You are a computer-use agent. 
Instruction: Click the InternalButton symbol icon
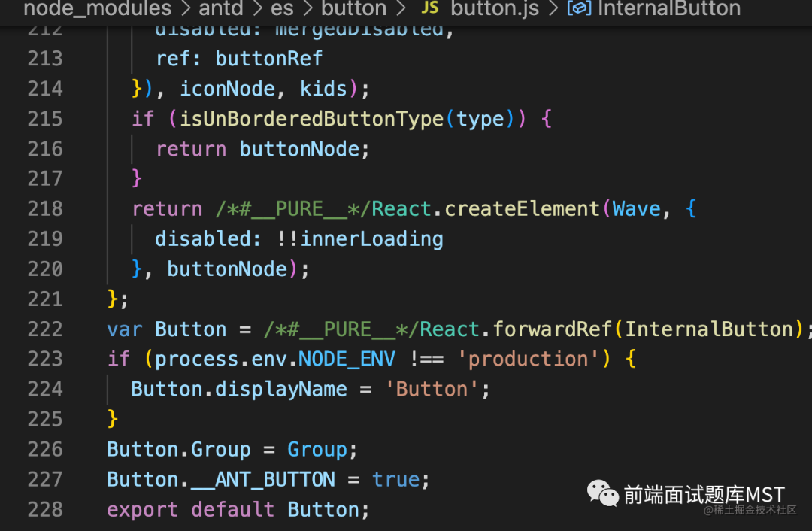coord(579,8)
